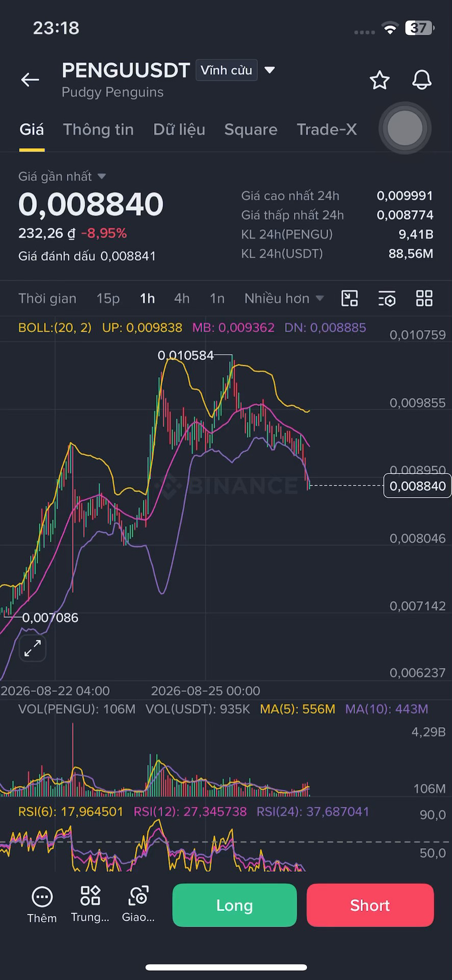Open the chart grid layout icon
Screen dimensions: 452x980
pyautogui.click(x=424, y=299)
